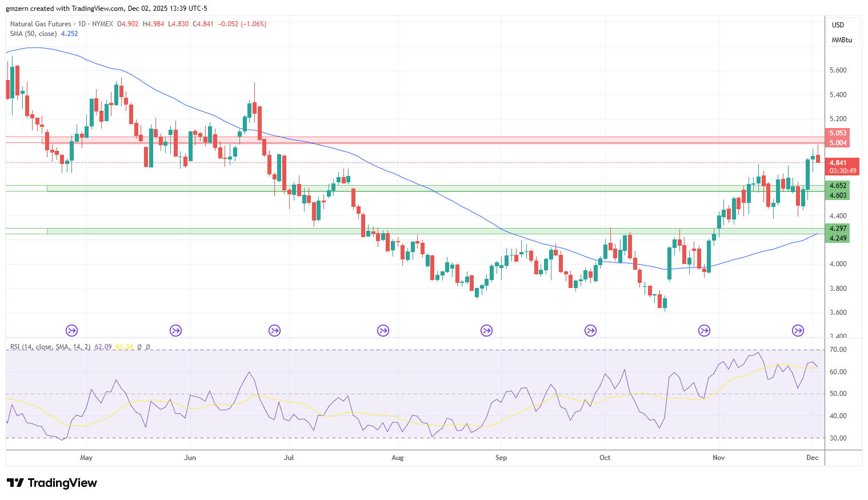The height and width of the screenshot is (500, 868).
Task: Click the event marker icon before Sep
Action: click(486, 330)
